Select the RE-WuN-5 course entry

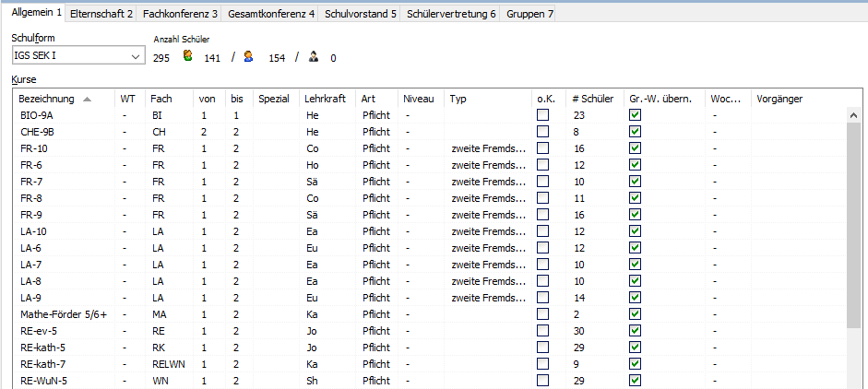pyautogui.click(x=42, y=381)
